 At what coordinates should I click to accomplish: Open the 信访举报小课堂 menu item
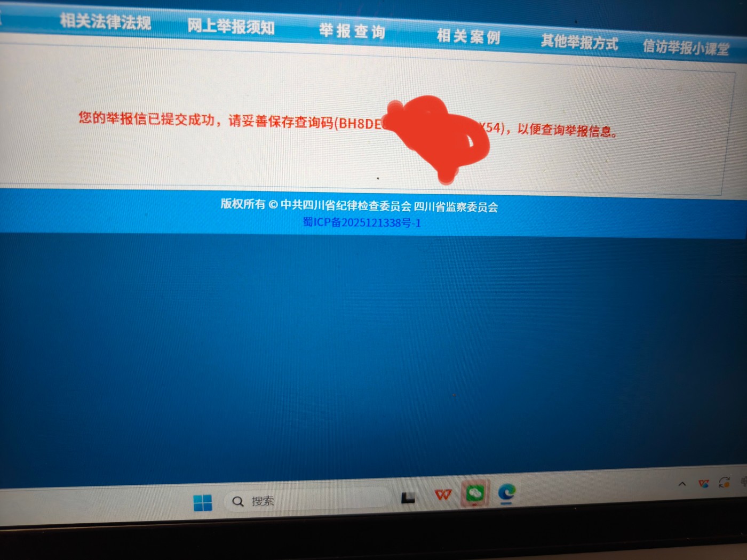686,47
